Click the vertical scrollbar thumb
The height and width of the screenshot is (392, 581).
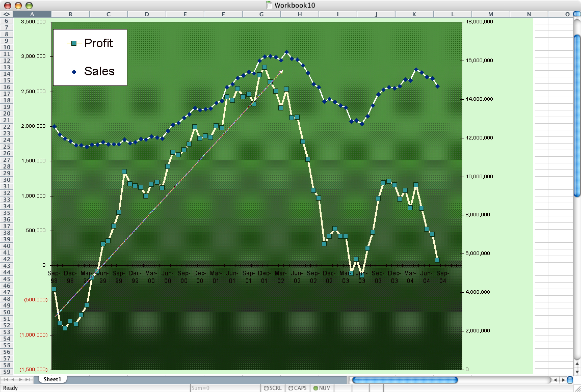[577, 116]
